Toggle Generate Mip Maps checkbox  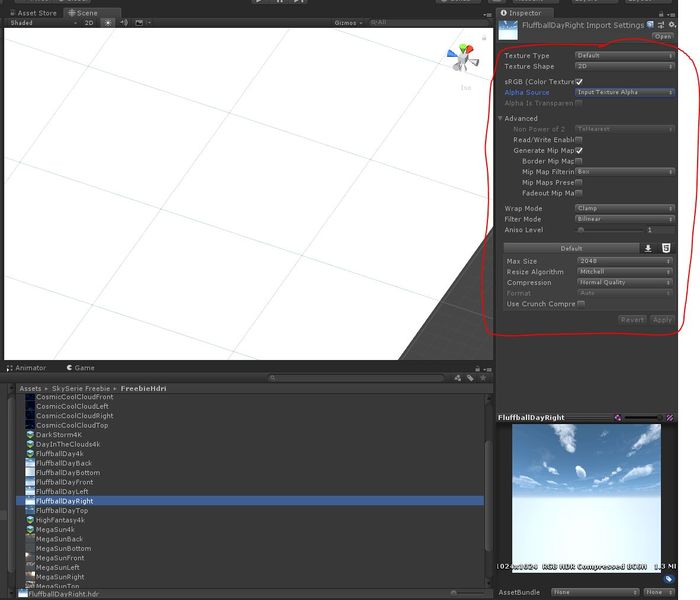(x=579, y=150)
